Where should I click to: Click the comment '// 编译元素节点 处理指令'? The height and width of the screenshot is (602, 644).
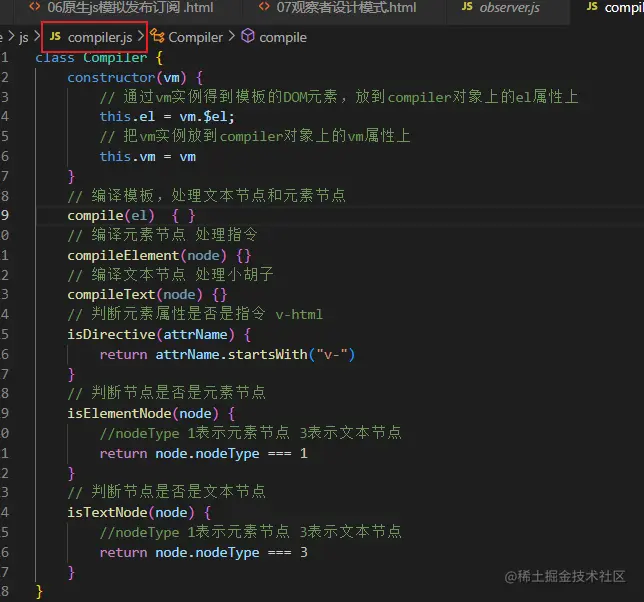[x=162, y=235]
